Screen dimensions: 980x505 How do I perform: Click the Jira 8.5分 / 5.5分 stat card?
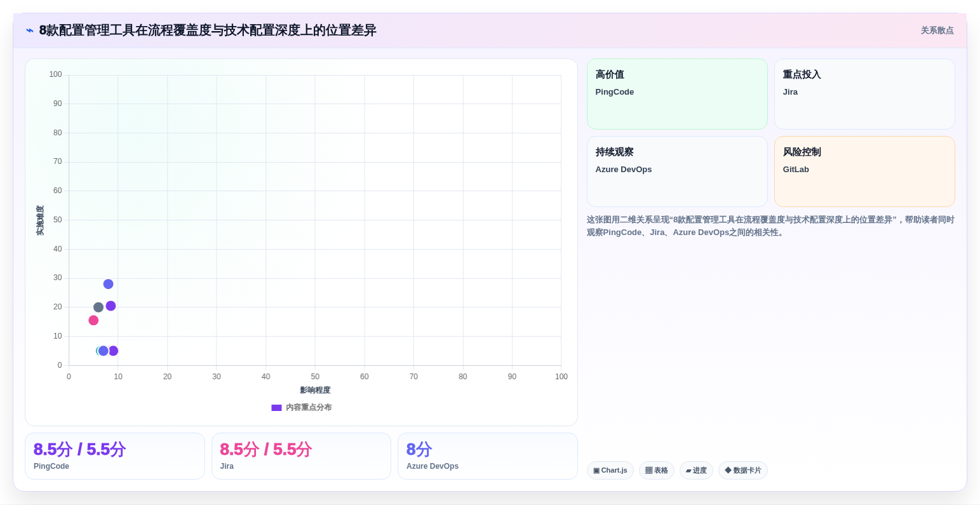click(301, 456)
